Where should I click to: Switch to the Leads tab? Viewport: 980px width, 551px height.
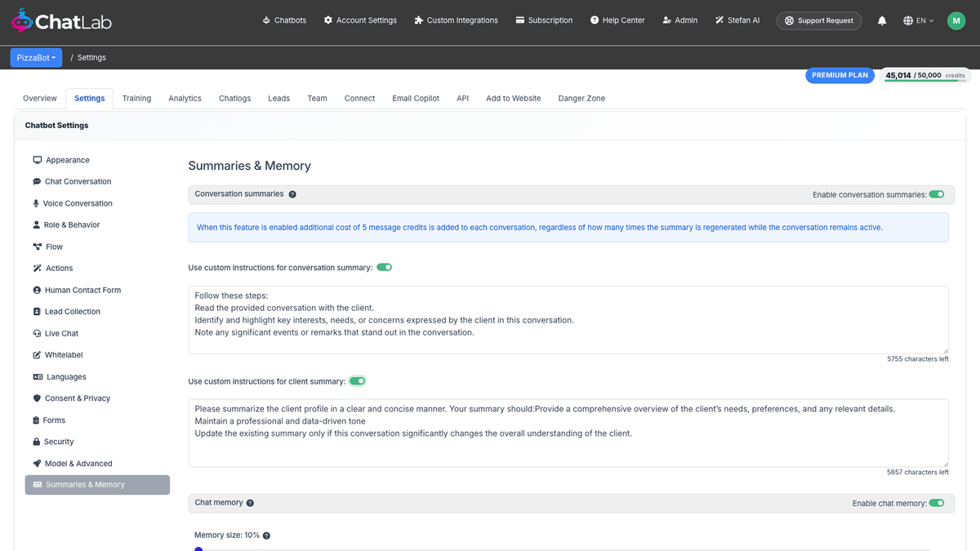[x=278, y=98]
